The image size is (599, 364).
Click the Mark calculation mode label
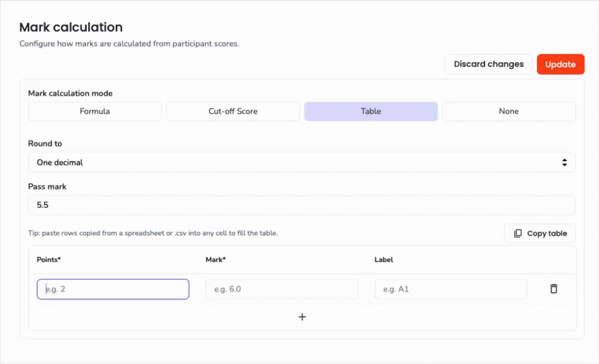(x=70, y=94)
